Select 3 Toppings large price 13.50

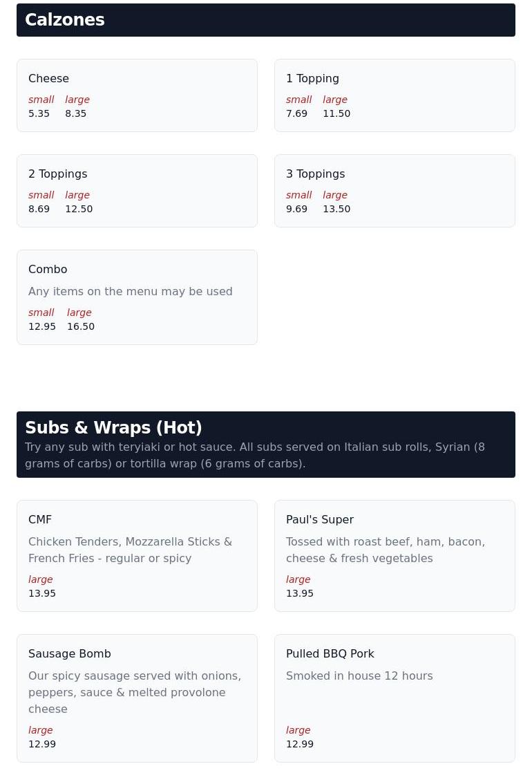tap(336, 209)
